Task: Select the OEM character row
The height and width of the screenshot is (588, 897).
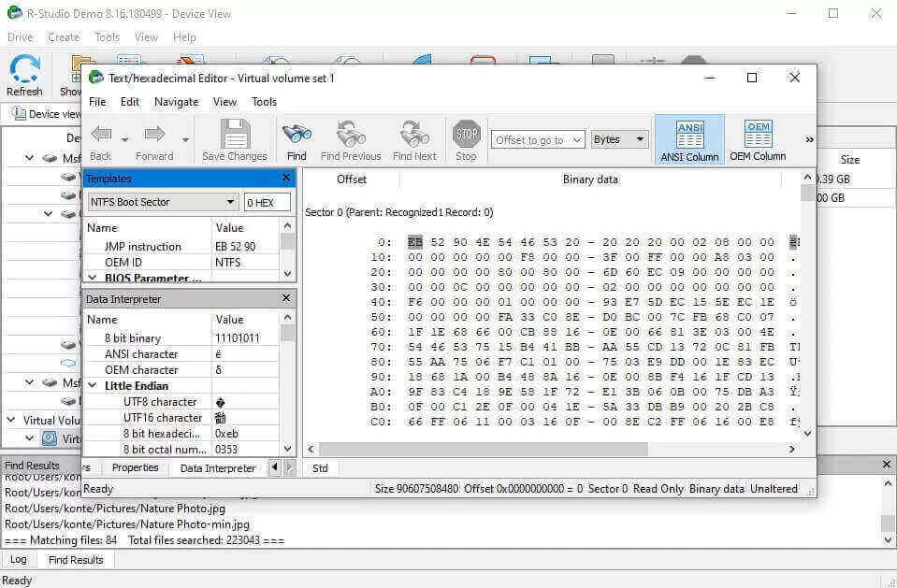Action: coord(182,370)
